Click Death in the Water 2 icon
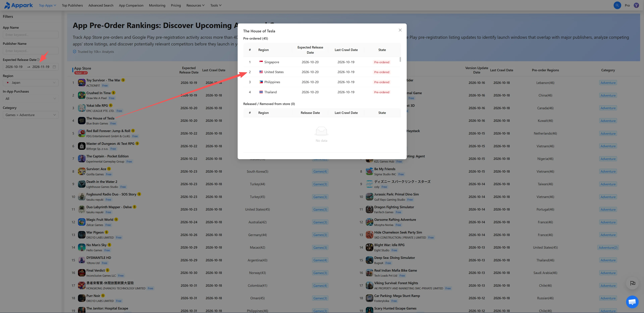The image size is (644, 313). click(82, 184)
